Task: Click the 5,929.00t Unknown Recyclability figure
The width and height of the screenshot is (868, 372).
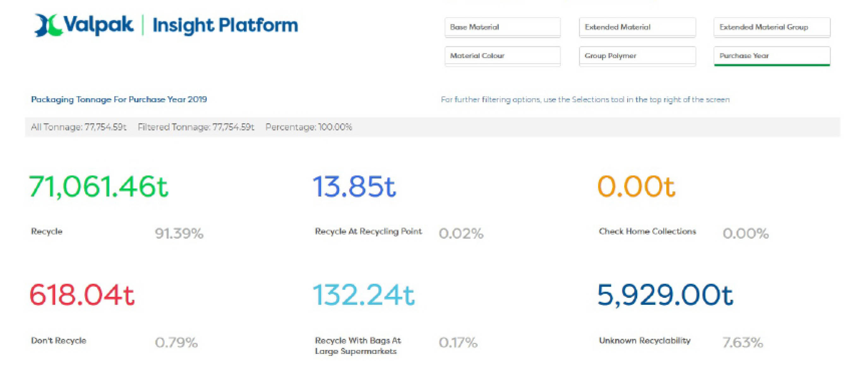Action: 665,295
